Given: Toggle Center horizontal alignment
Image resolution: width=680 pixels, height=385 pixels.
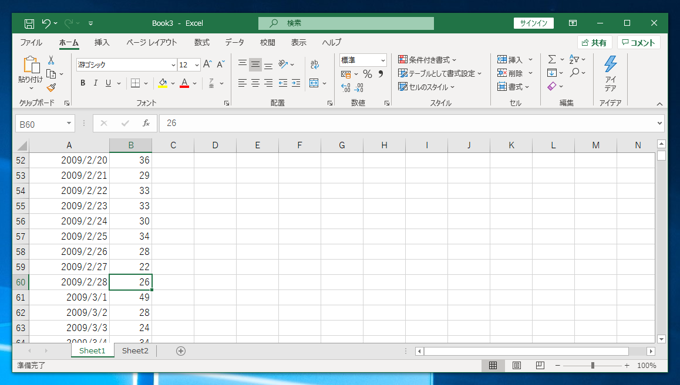Looking at the screenshot, I should coord(255,83).
